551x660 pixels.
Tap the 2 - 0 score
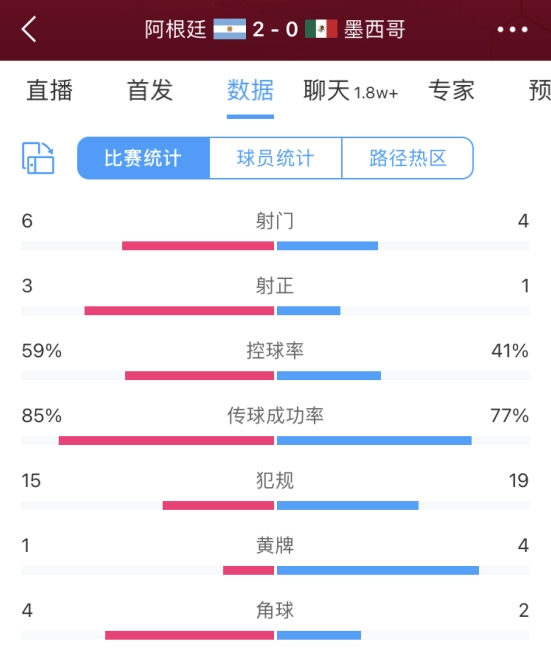point(275,29)
